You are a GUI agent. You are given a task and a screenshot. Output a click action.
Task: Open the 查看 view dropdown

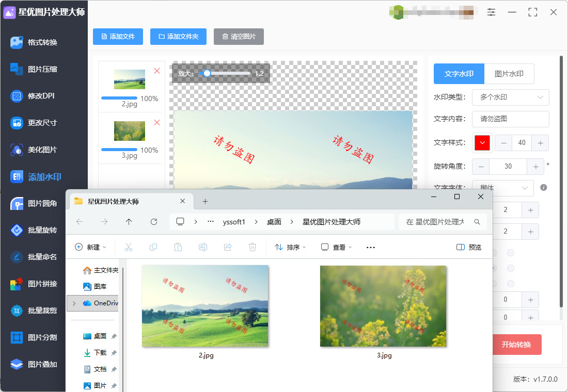pyautogui.click(x=337, y=247)
